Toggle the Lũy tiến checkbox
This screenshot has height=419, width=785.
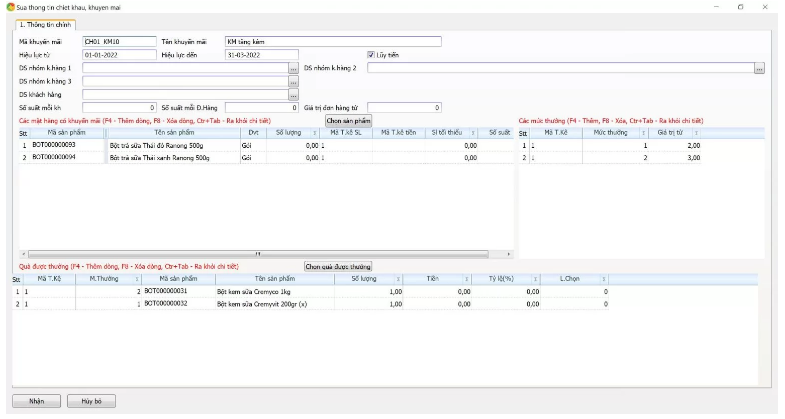click(x=371, y=55)
